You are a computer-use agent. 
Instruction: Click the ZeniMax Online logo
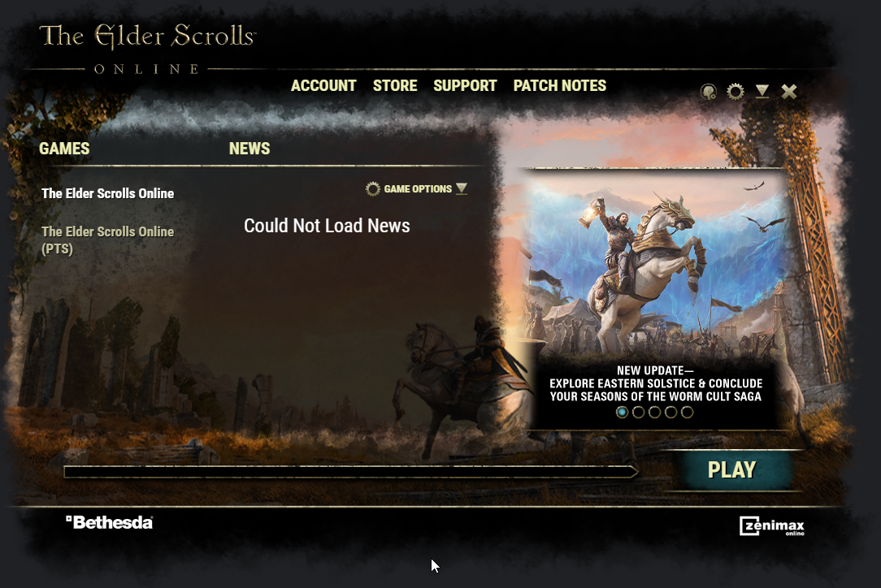772,526
